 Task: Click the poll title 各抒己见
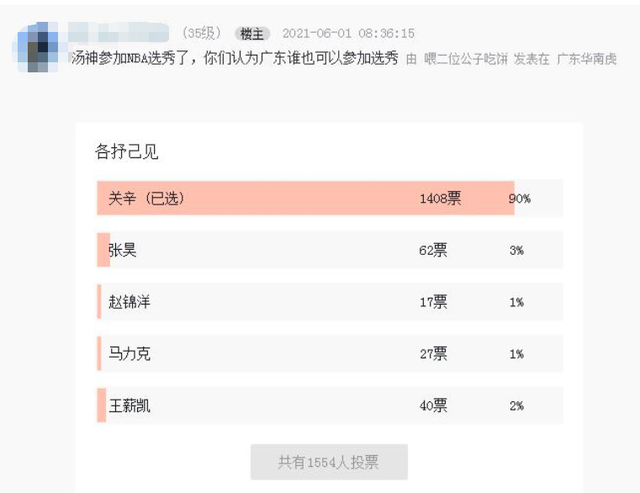(x=127, y=151)
